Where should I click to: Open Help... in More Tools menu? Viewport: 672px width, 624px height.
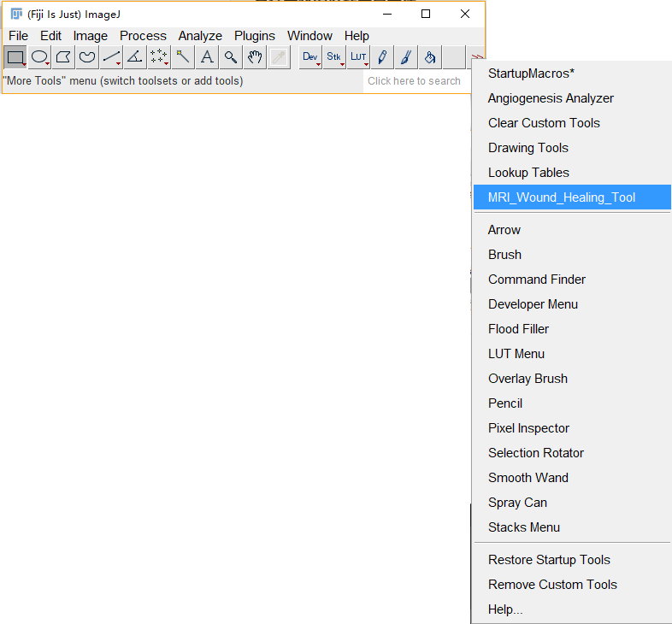point(572,609)
